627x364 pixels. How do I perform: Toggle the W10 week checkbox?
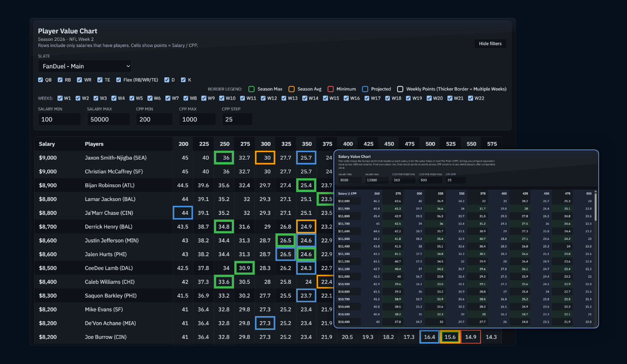(221, 99)
